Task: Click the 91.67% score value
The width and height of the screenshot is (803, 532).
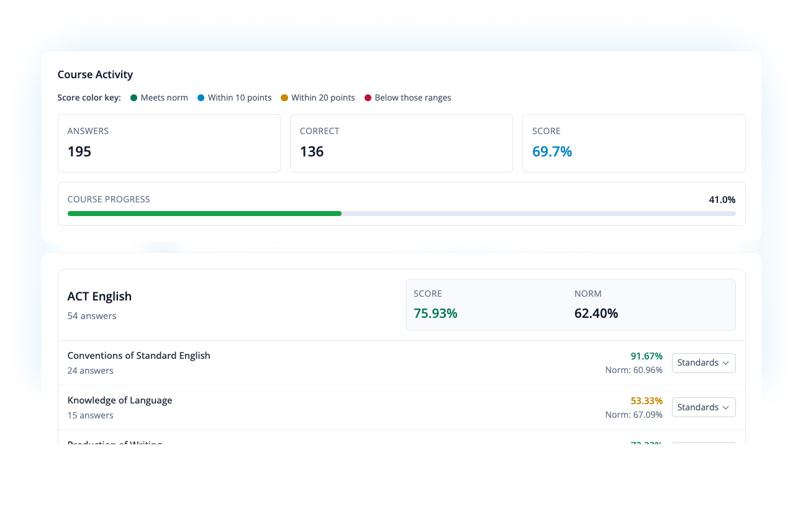Action: (646, 356)
